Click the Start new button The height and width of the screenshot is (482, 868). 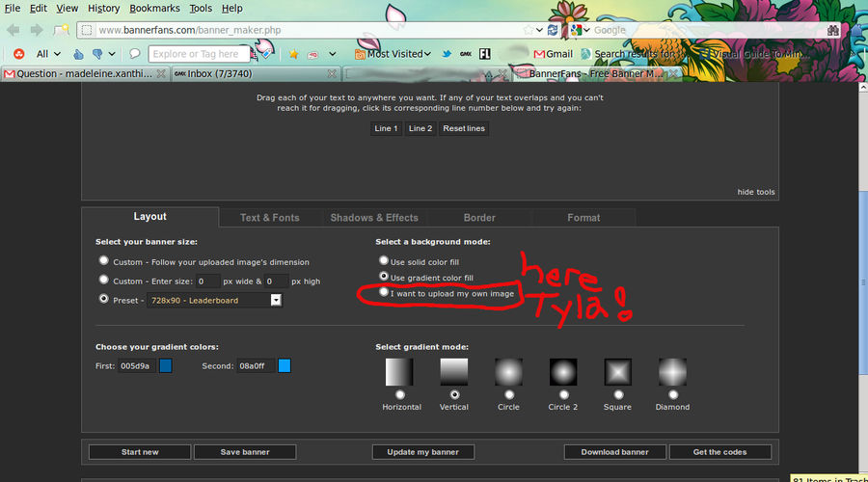pos(140,452)
